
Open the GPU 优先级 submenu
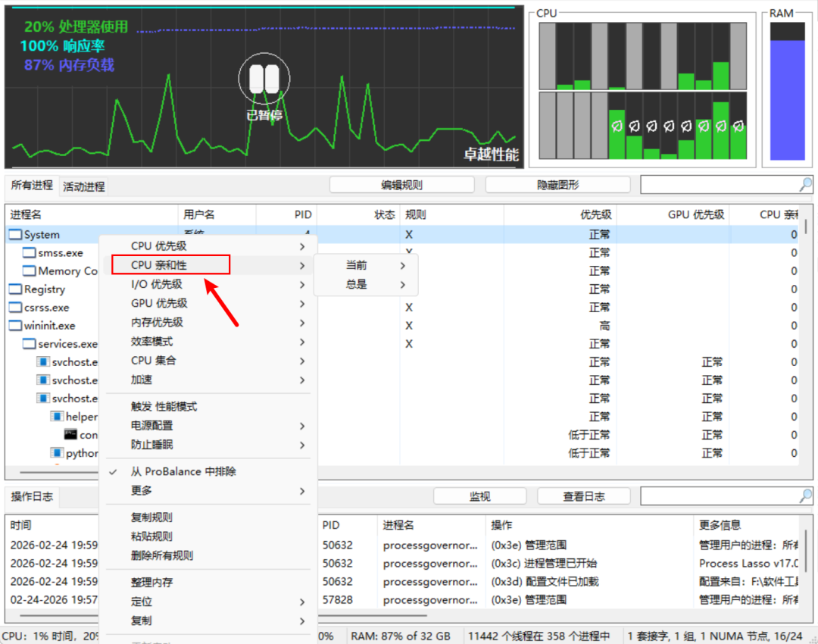coord(209,303)
